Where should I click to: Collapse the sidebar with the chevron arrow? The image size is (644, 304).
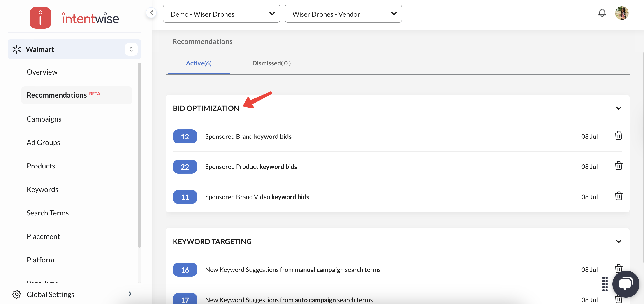tap(151, 12)
